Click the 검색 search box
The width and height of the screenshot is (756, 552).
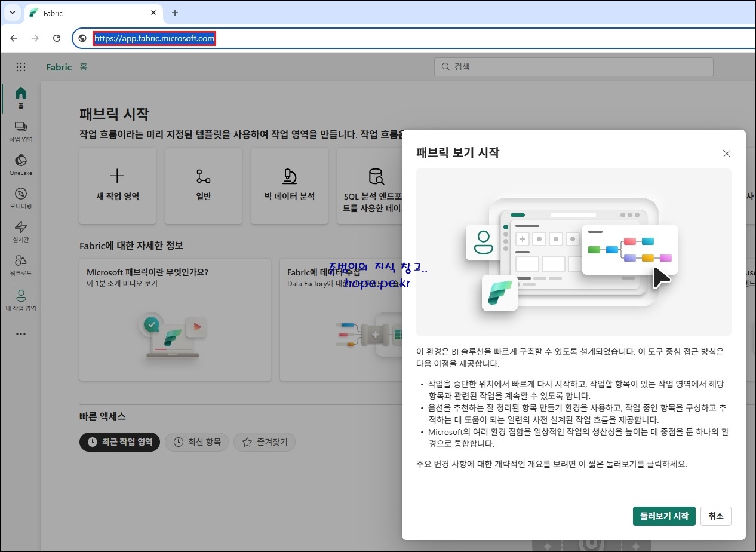573,67
